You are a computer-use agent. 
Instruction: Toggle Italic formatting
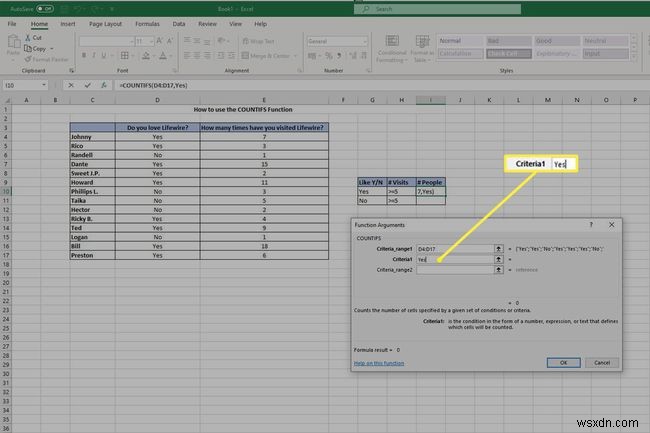click(x=94, y=56)
